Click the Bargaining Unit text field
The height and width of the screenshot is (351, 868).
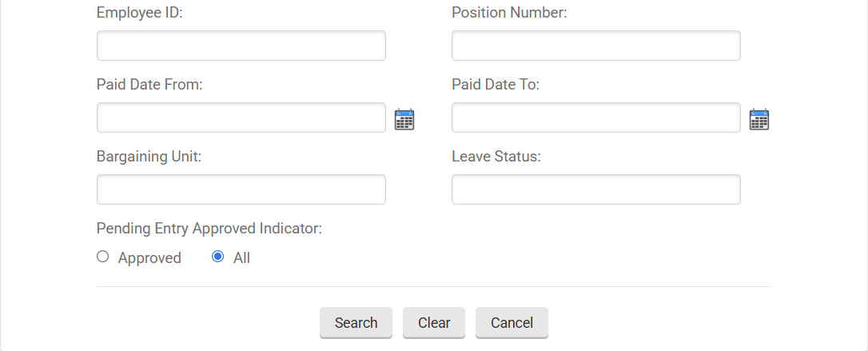pos(241,189)
